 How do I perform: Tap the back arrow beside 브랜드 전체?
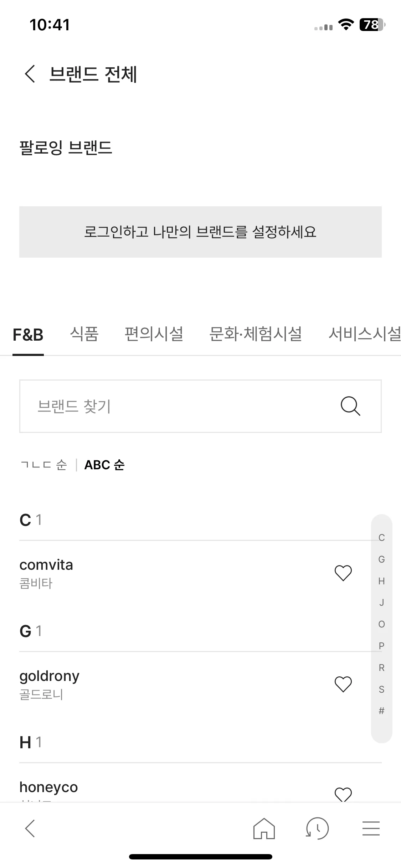coord(30,74)
